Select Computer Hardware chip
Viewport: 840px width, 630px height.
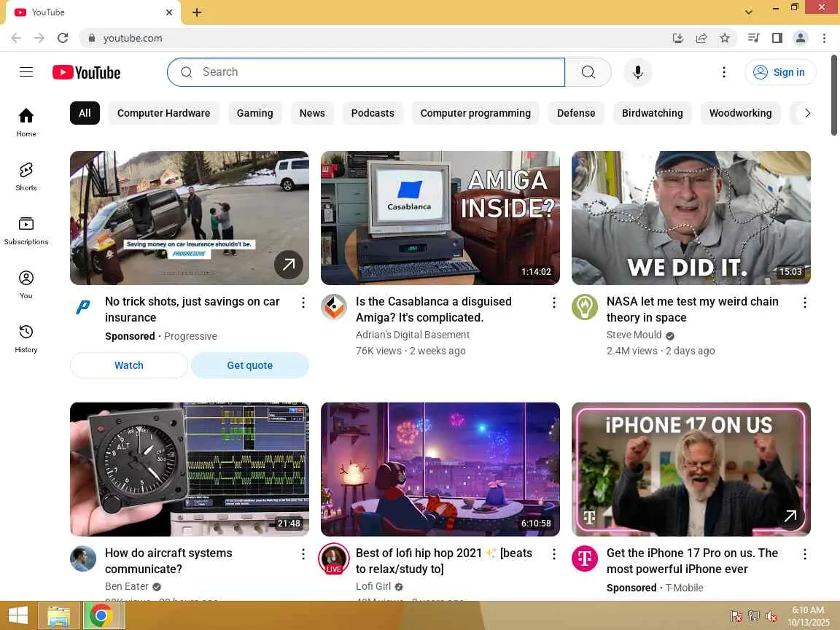[164, 113]
